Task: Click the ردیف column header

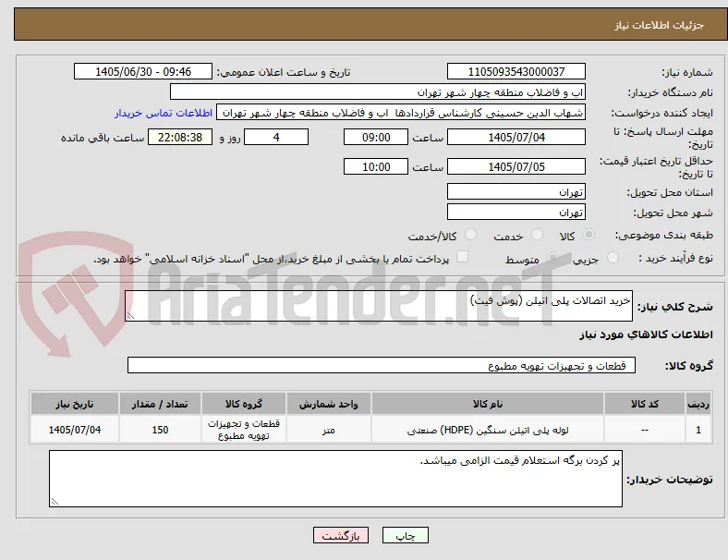Action: (698, 404)
